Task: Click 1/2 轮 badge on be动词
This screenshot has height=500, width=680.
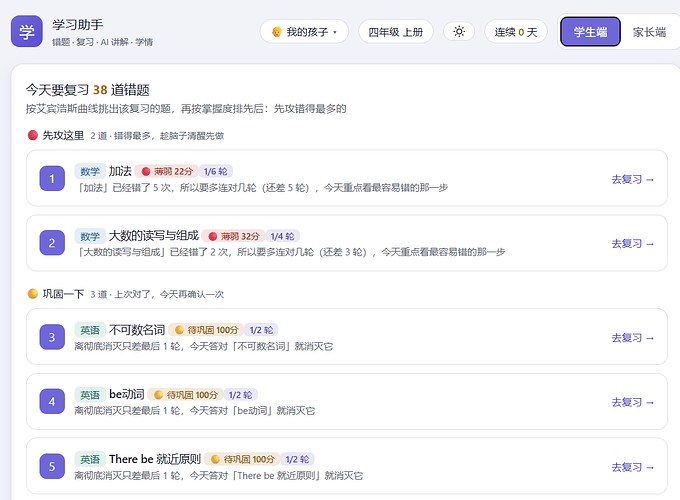Action: coord(240,395)
